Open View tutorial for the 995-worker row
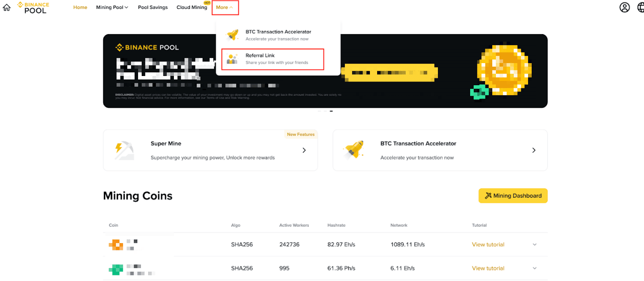Screen dimensions: 644x281 click(488, 268)
